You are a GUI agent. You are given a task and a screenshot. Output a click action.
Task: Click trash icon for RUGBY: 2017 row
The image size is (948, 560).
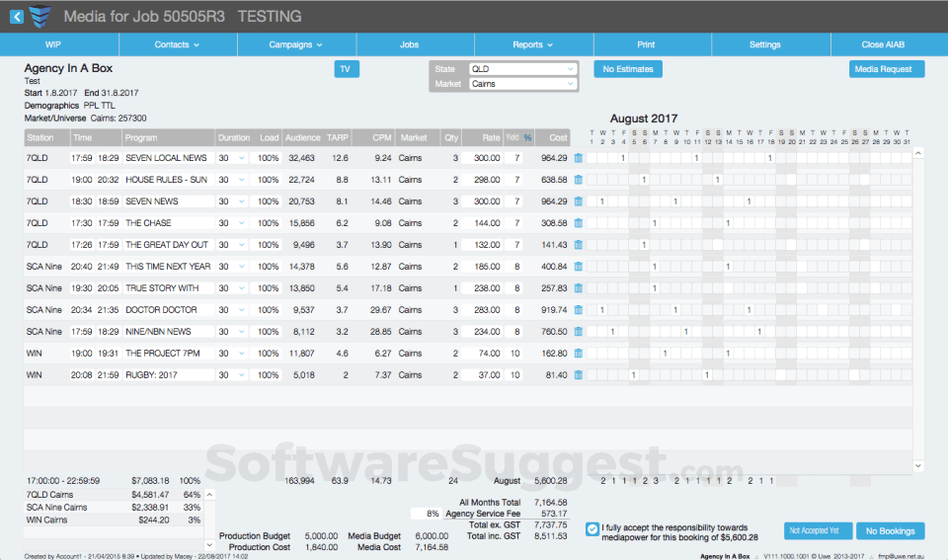click(x=579, y=375)
